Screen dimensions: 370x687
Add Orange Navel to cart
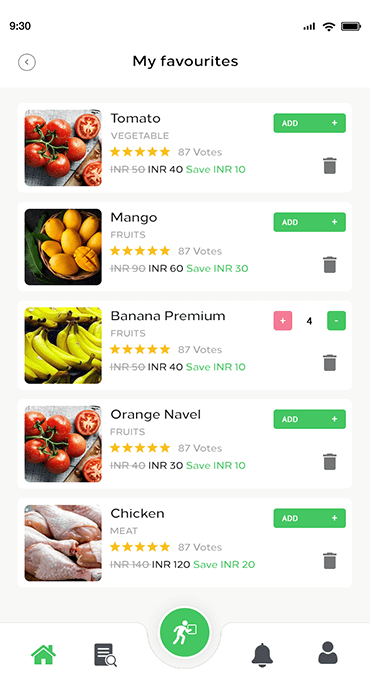(x=310, y=419)
